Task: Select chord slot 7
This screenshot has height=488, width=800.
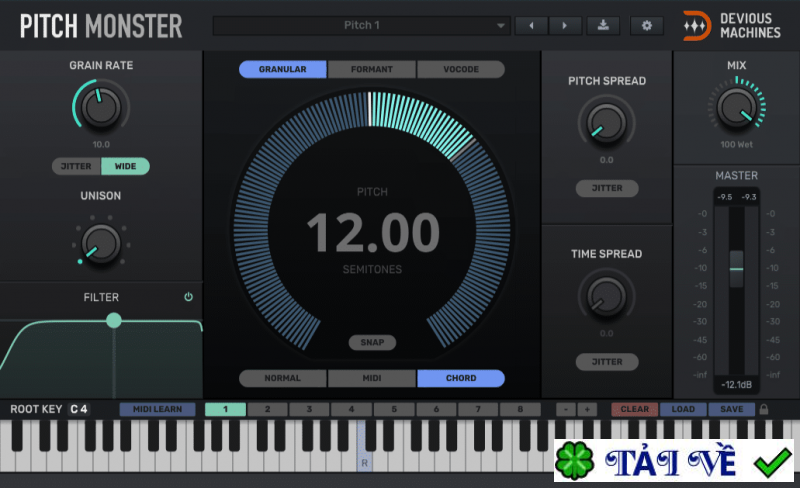Action: (x=478, y=409)
